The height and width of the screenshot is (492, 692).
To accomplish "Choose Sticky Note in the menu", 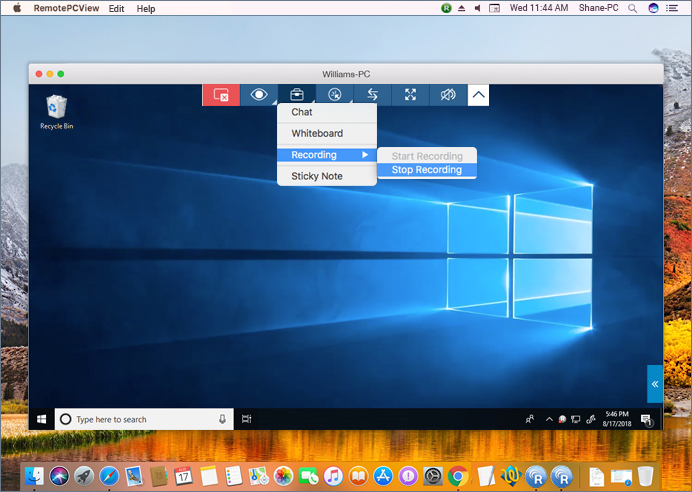I will (317, 176).
